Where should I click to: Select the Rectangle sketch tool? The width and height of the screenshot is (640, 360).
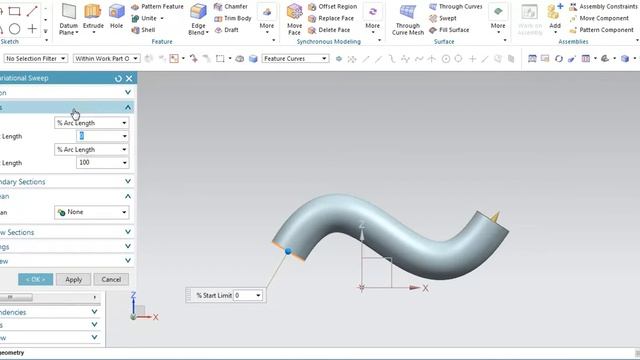(x=14, y=11)
